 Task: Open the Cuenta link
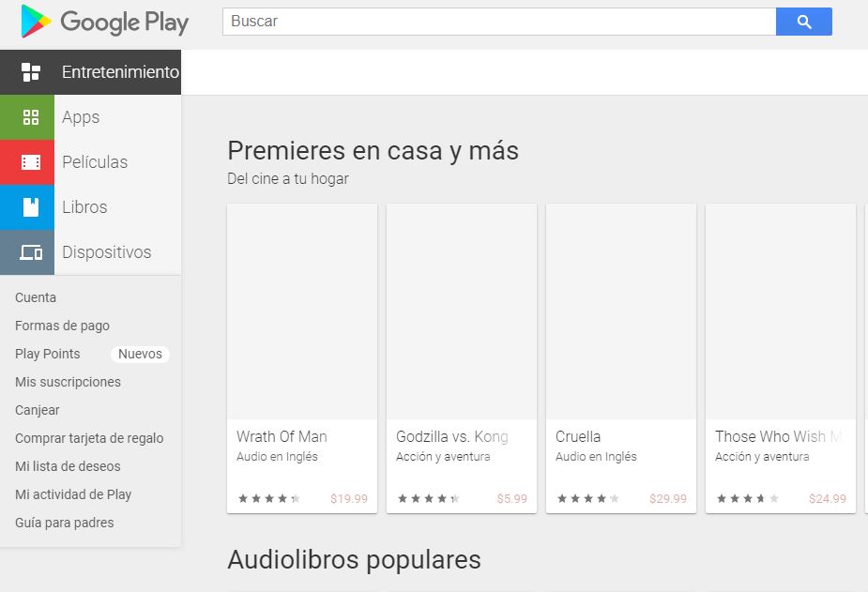(36, 297)
